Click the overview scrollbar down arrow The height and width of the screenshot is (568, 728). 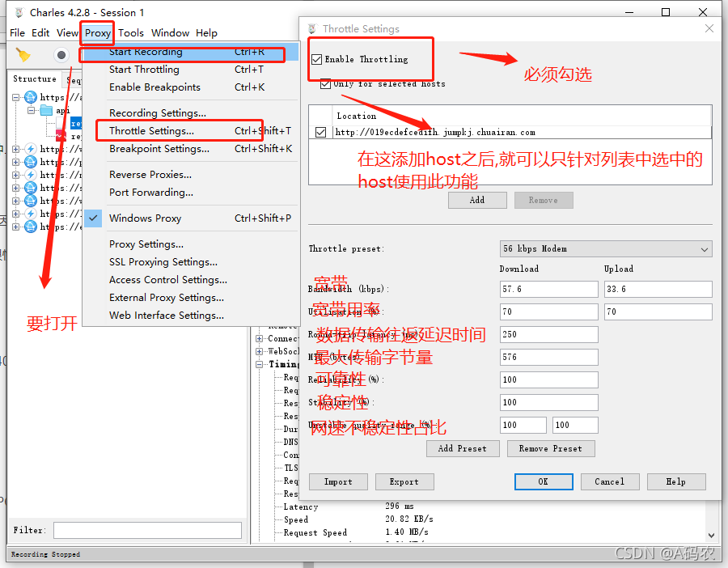tap(711, 536)
